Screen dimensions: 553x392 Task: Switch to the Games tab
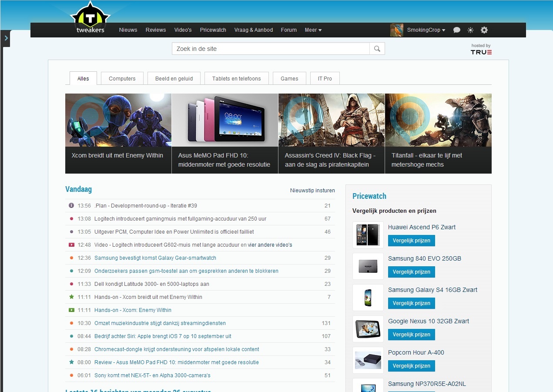pos(289,78)
